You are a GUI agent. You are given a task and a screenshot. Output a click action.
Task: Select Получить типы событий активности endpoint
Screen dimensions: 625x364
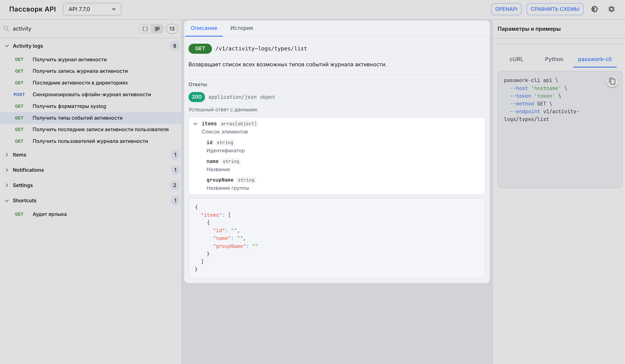(91, 118)
